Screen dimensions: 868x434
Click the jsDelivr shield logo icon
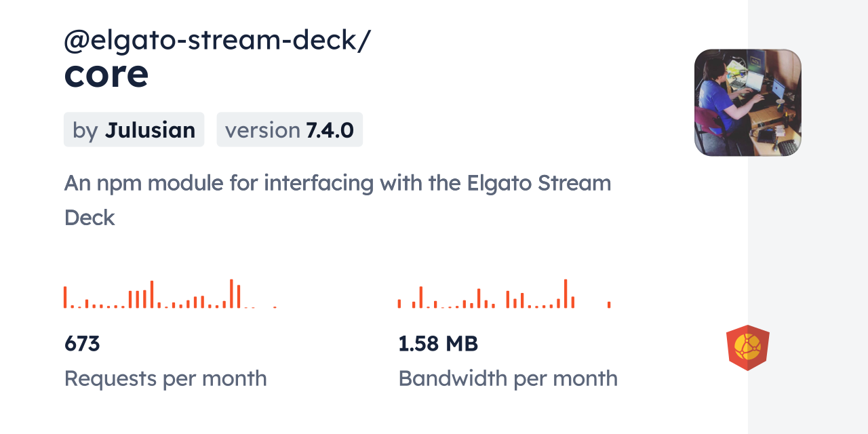click(747, 348)
